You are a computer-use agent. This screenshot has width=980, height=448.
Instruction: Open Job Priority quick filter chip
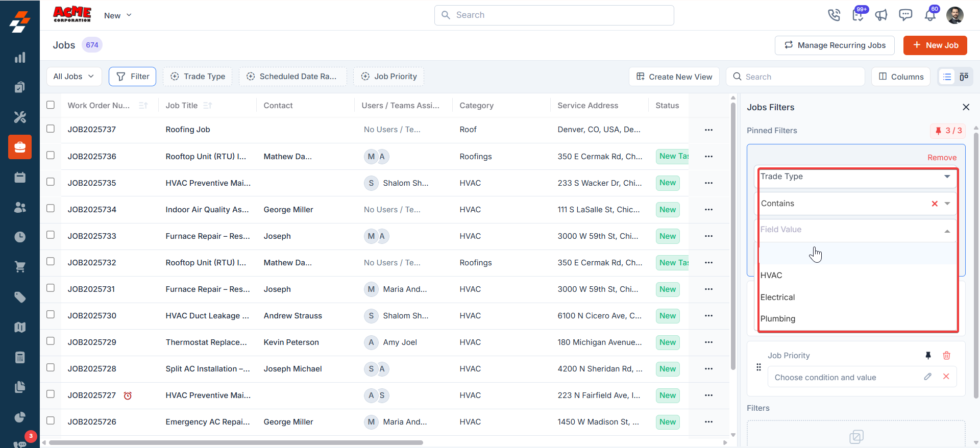(389, 77)
